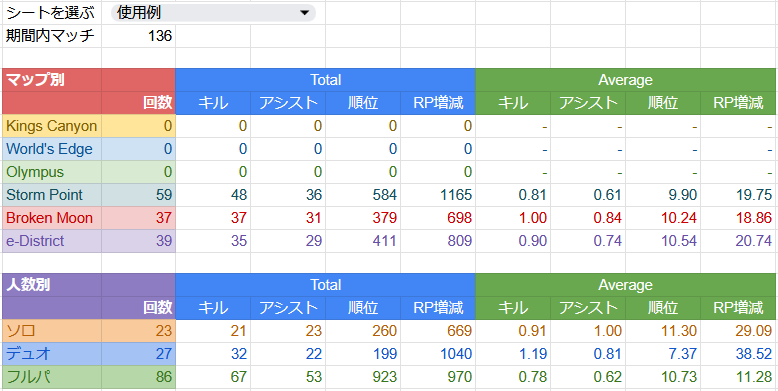Select Broken Moon RP total 698
The height and width of the screenshot is (391, 778).
(x=438, y=218)
